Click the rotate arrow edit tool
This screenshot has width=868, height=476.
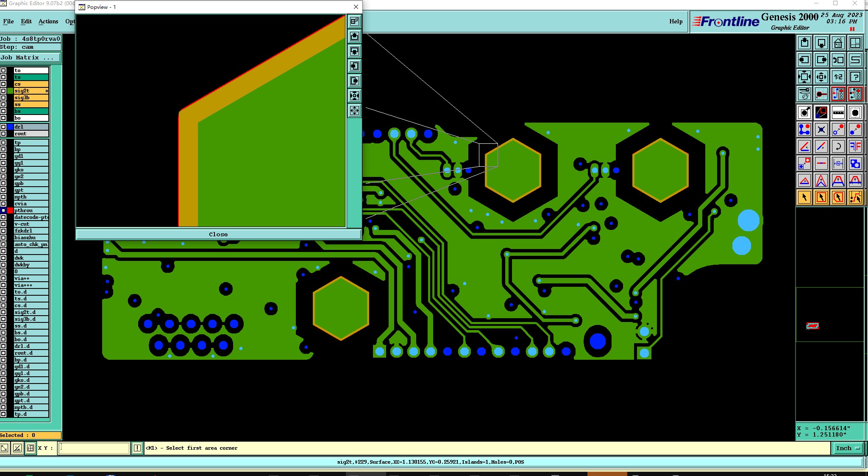[838, 147]
